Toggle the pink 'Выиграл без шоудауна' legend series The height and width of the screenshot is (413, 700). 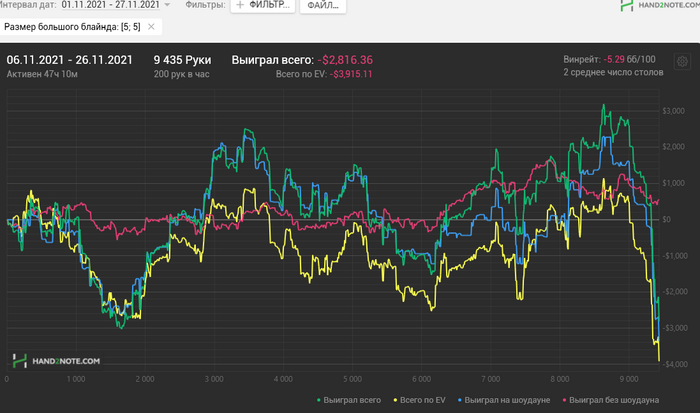tap(610, 400)
